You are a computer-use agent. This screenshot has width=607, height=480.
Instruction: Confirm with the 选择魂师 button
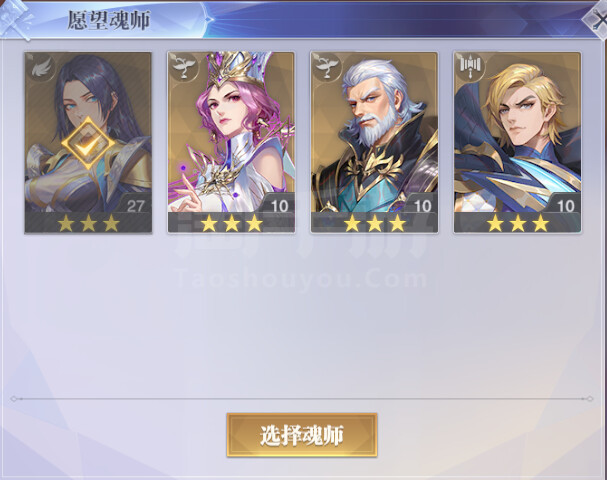[302, 435]
